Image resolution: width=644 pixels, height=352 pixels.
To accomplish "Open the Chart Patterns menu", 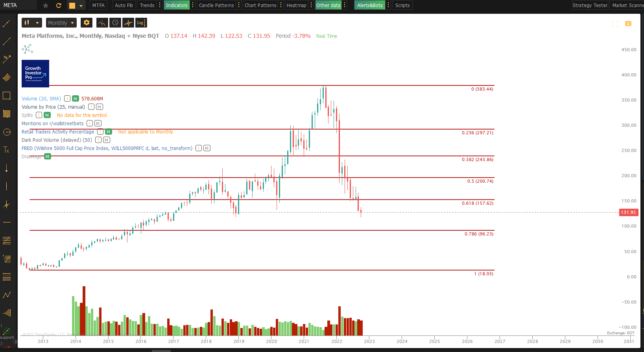I will point(260,5).
